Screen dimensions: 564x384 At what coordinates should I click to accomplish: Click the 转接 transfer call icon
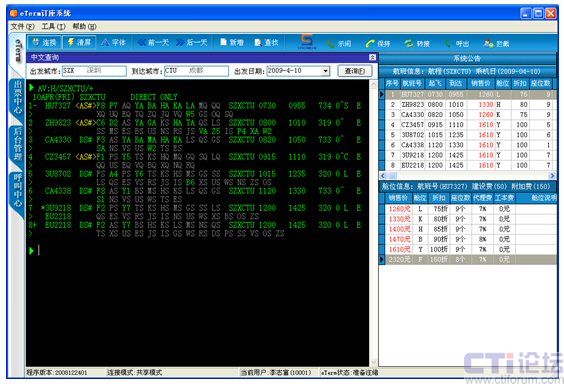pyautogui.click(x=417, y=44)
